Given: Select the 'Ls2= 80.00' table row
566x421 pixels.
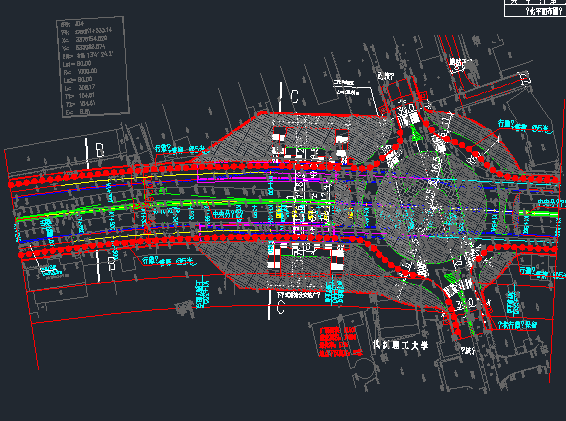Looking at the screenshot, I should tap(78, 80).
